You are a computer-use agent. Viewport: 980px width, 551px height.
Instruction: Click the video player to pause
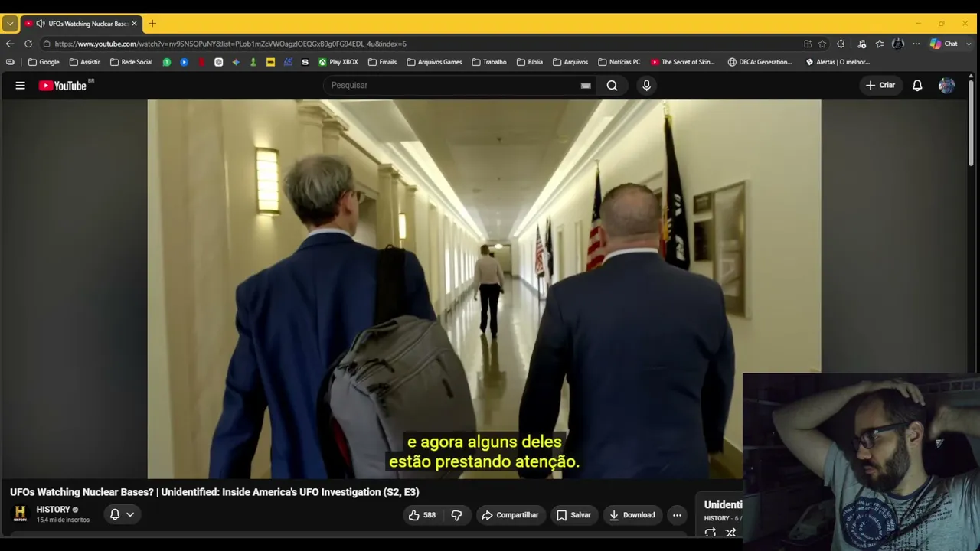[484, 289]
